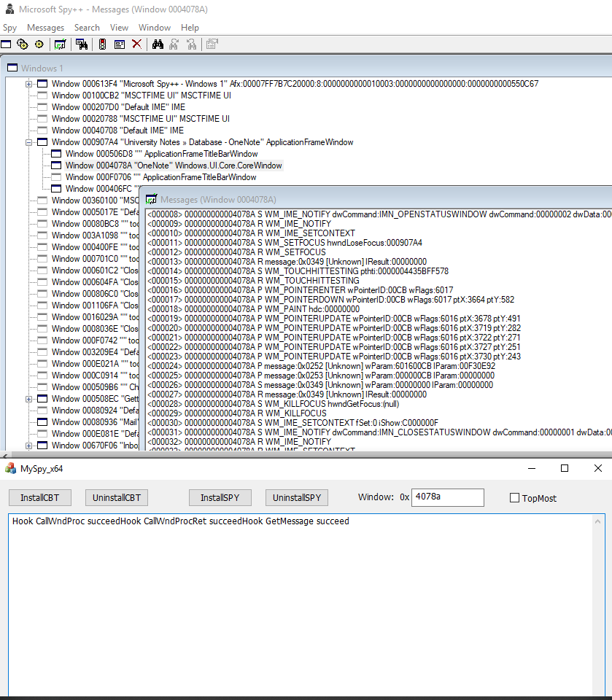Select message <000011> WM_SETFOCUS hwndLoseFocus line

click(x=284, y=243)
